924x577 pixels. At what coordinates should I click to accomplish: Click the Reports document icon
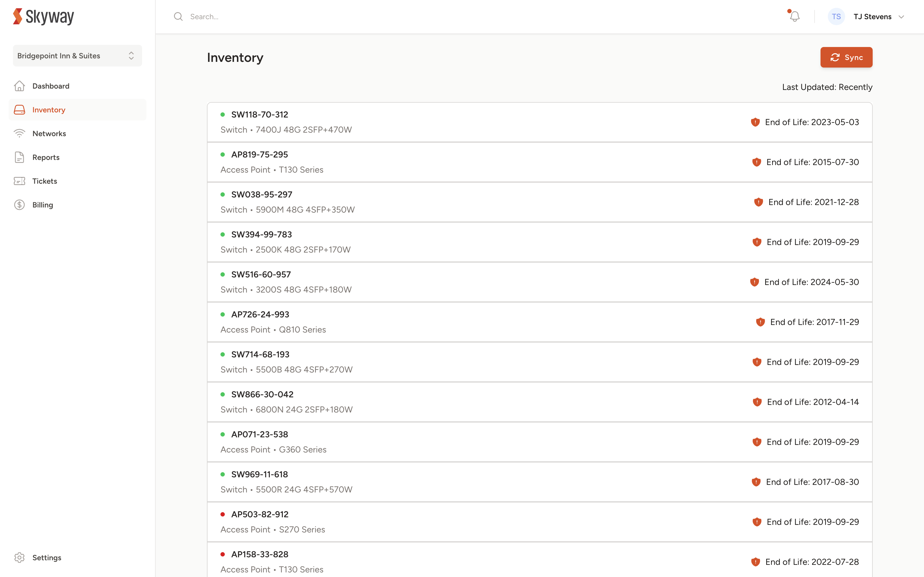(19, 157)
